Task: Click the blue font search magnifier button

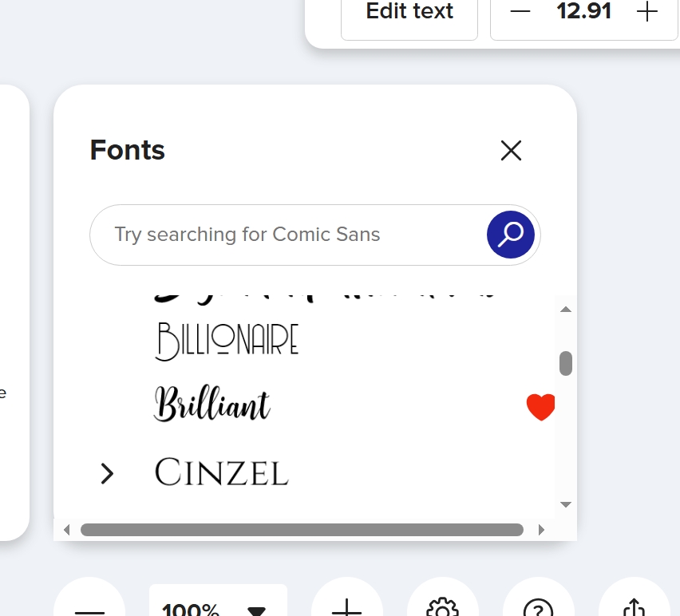Action: [511, 235]
